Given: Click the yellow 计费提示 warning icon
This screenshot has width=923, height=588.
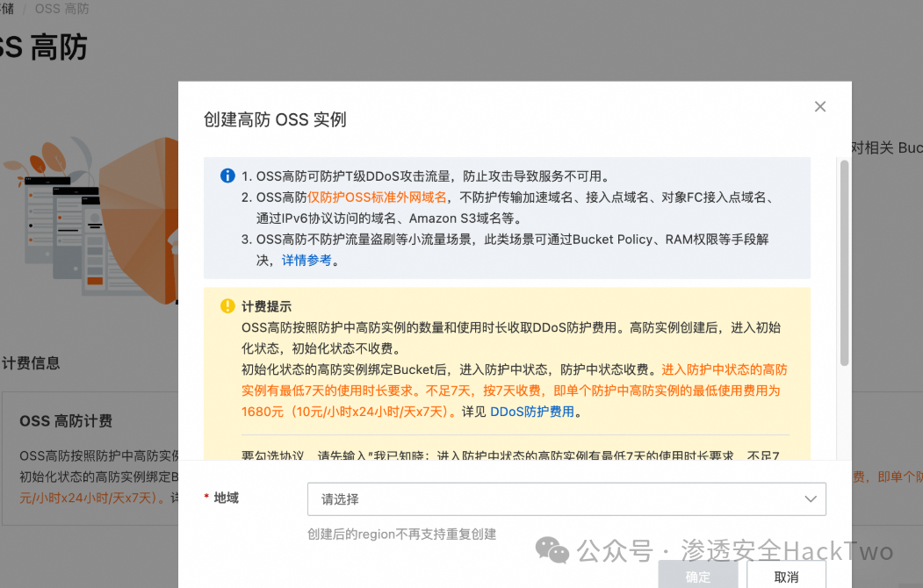Looking at the screenshot, I should tap(227, 306).
